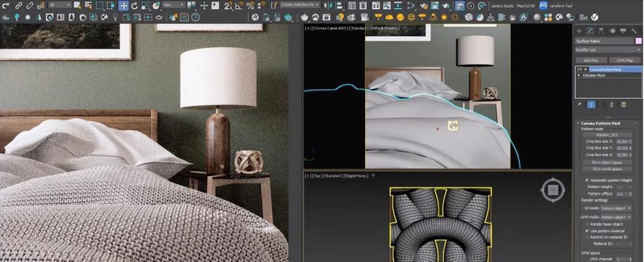
Task: Toggle Restrict on material ID checkbox
Action: click(587, 237)
